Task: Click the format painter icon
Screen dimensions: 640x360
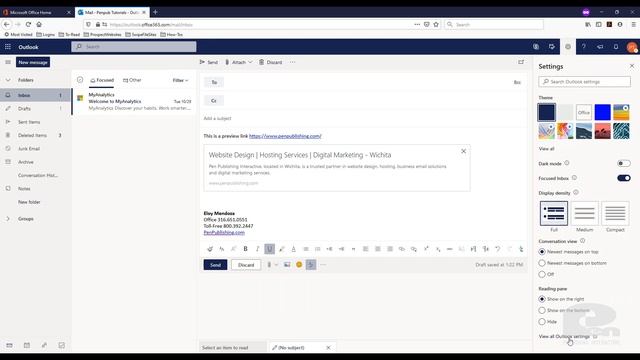Action: coord(210,249)
